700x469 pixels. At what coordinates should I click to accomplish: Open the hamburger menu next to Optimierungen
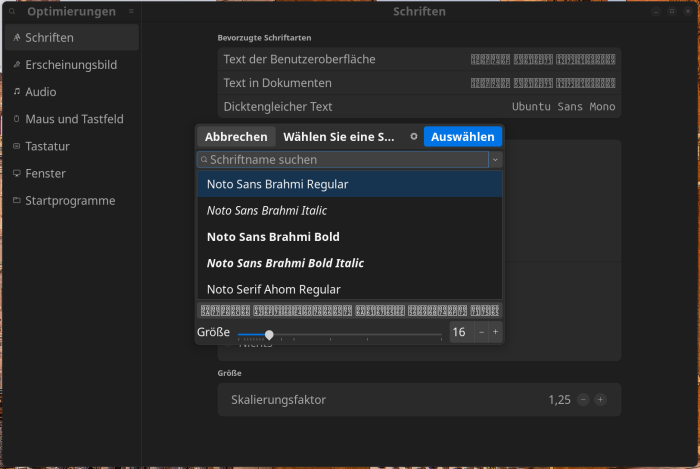coord(131,11)
